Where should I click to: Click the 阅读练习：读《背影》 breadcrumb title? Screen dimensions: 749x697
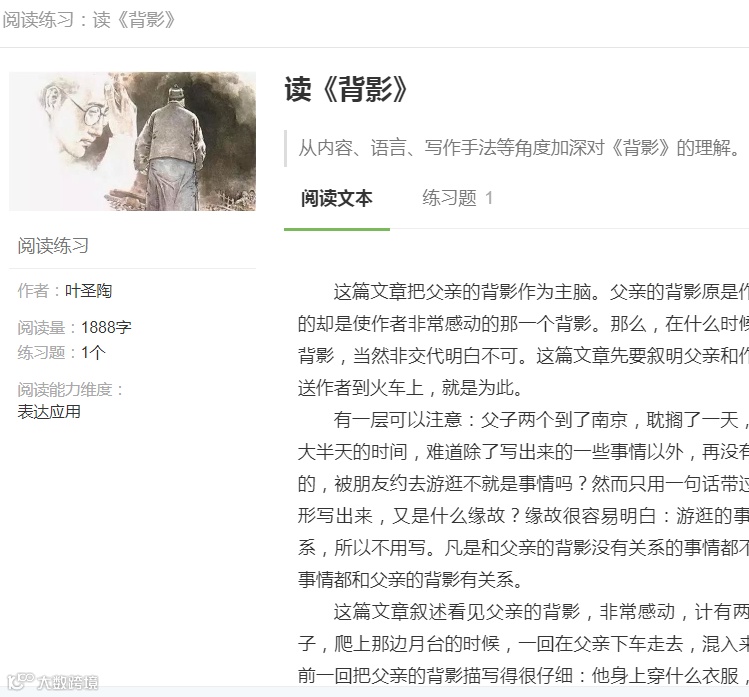pyautogui.click(x=89, y=20)
